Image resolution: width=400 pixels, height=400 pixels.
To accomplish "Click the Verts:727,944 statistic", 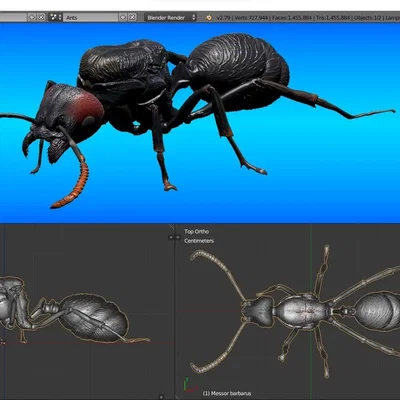I will point(251,18).
